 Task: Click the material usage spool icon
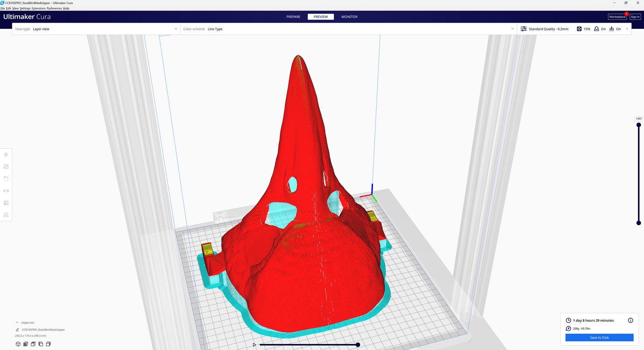pyautogui.click(x=569, y=329)
